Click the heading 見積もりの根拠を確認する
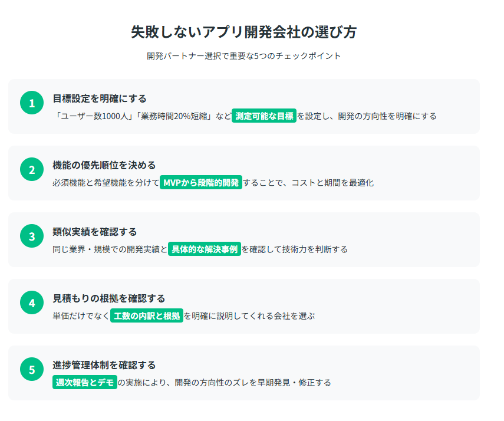 (108, 298)
